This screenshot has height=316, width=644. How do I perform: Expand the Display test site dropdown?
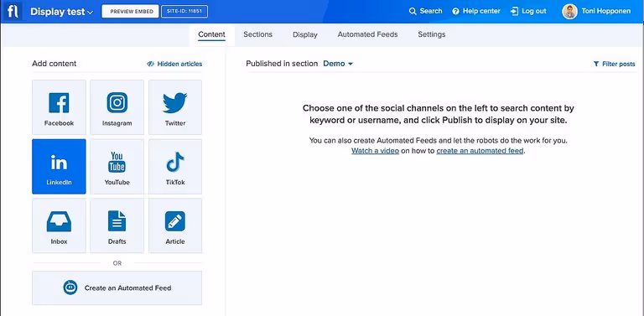[x=61, y=12]
